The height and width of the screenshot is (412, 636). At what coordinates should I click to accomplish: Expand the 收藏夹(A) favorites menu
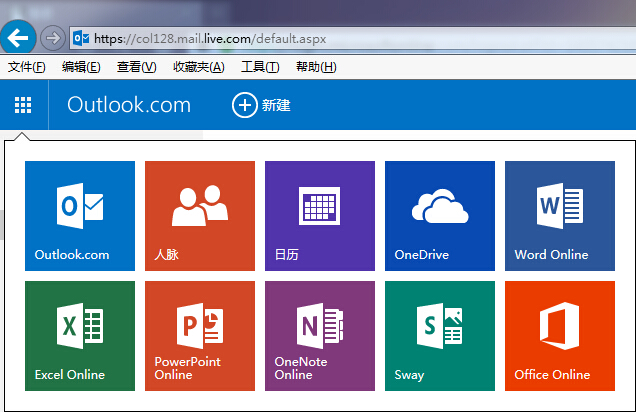(x=198, y=67)
